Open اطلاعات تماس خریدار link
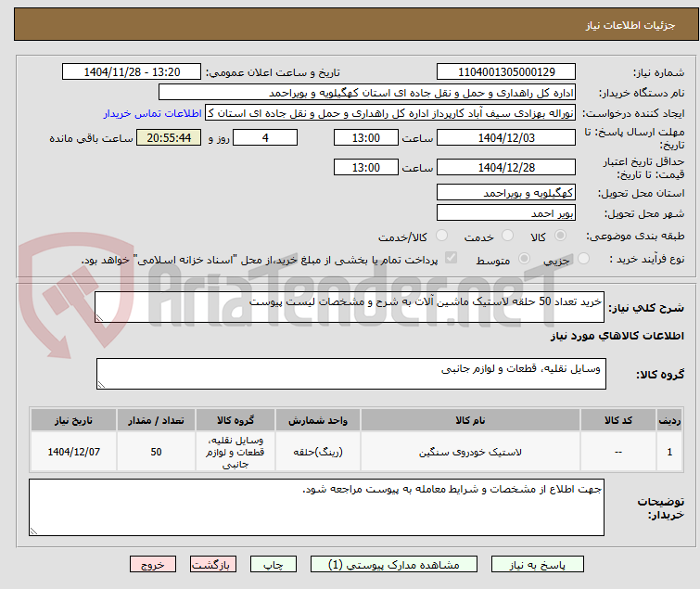Image resolution: width=700 pixels, height=589 pixels. (x=152, y=113)
